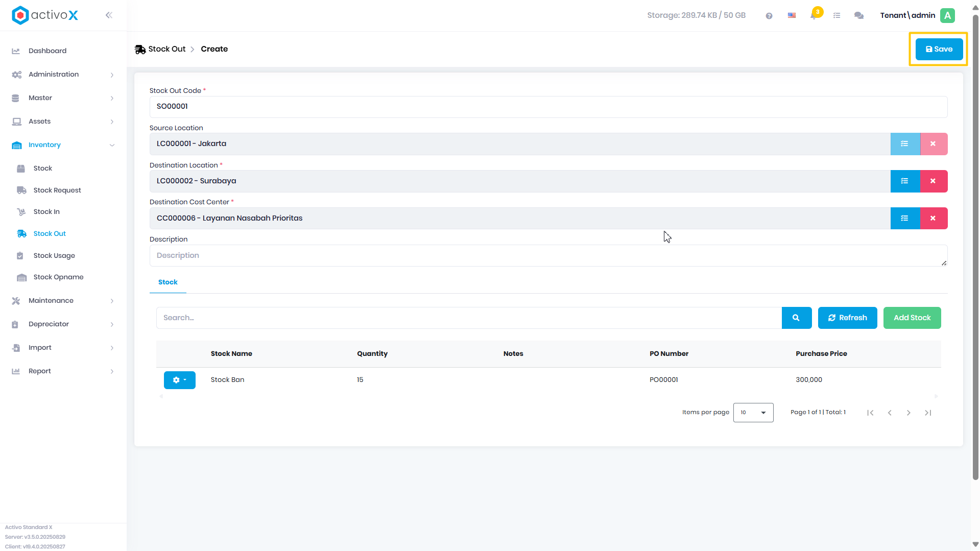The image size is (980, 551).
Task: Click the activoX logo
Action: (45, 15)
